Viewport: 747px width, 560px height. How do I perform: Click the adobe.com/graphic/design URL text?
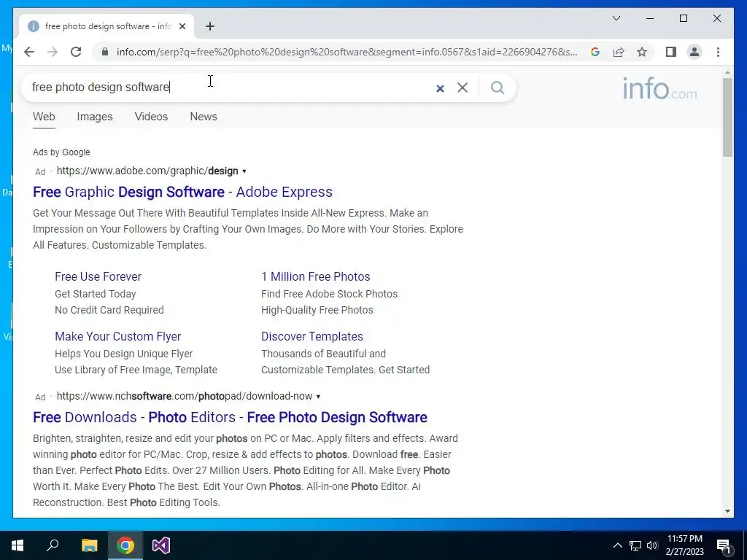pyautogui.click(x=147, y=171)
